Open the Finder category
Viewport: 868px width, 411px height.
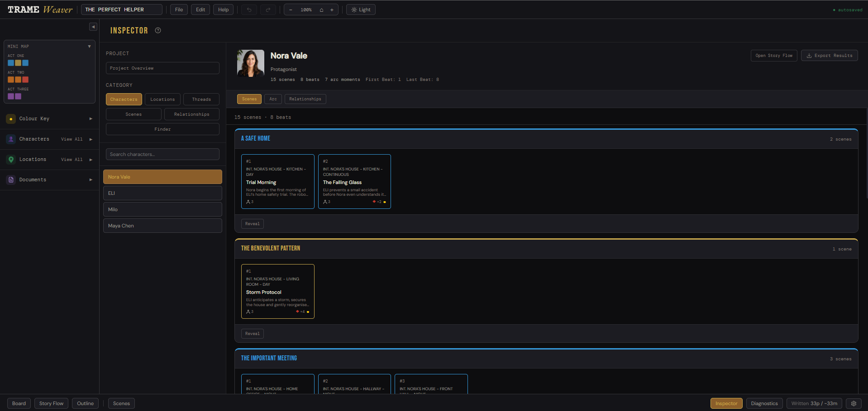click(162, 129)
